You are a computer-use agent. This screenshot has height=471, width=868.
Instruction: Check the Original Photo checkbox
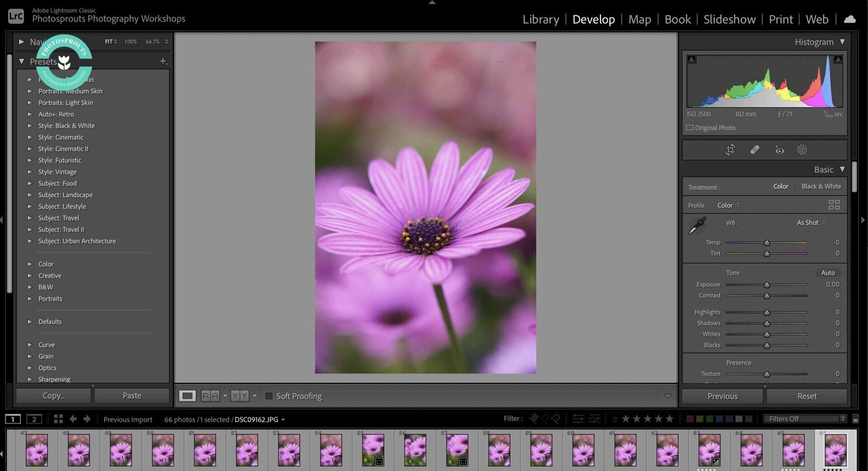(x=690, y=128)
